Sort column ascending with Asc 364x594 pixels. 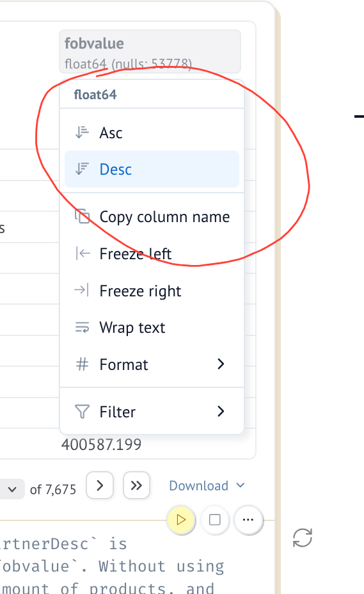(x=152, y=132)
